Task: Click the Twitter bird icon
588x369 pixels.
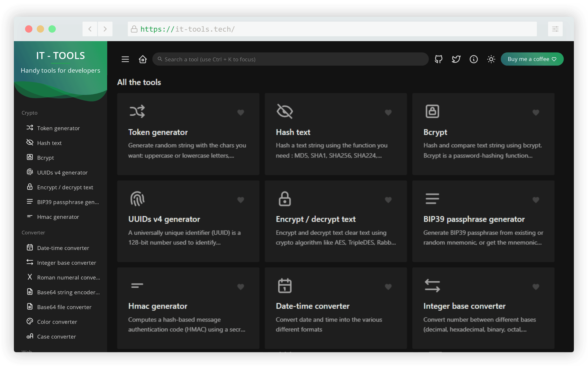Action: 456,59
